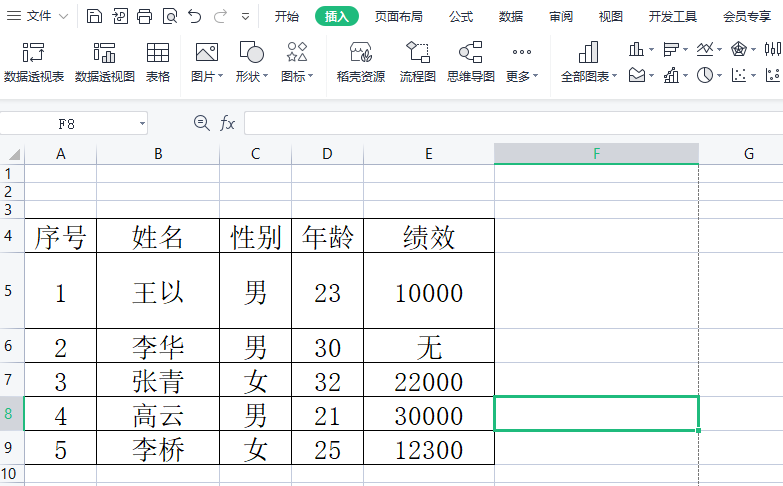Open the 数据 tab
The image size is (783, 486).
click(x=511, y=16)
